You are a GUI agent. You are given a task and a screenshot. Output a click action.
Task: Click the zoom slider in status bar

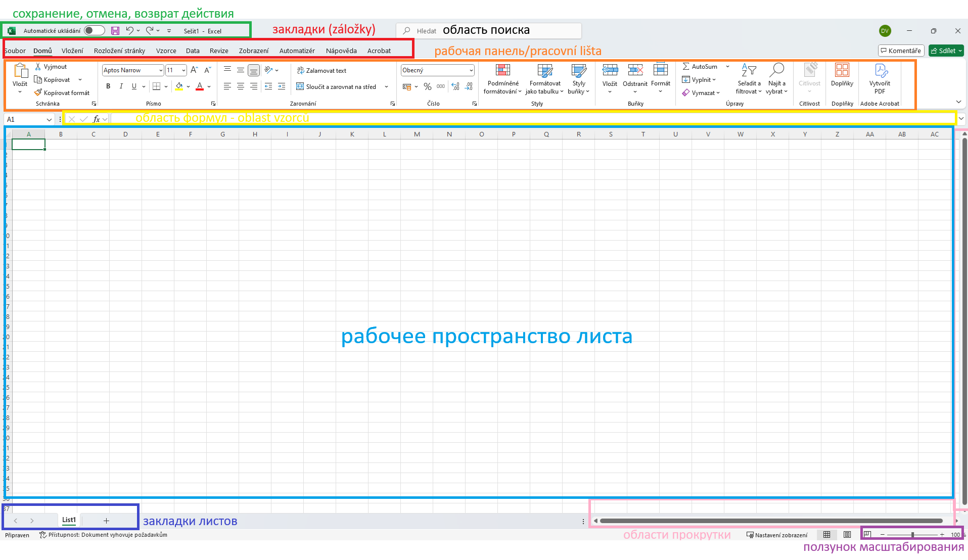[x=912, y=535]
